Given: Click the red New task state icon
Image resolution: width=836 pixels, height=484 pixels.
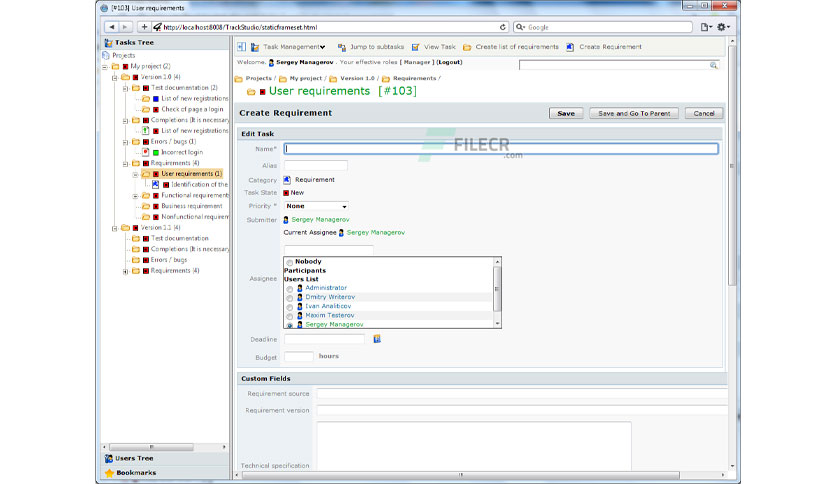Looking at the screenshot, I should (286, 193).
